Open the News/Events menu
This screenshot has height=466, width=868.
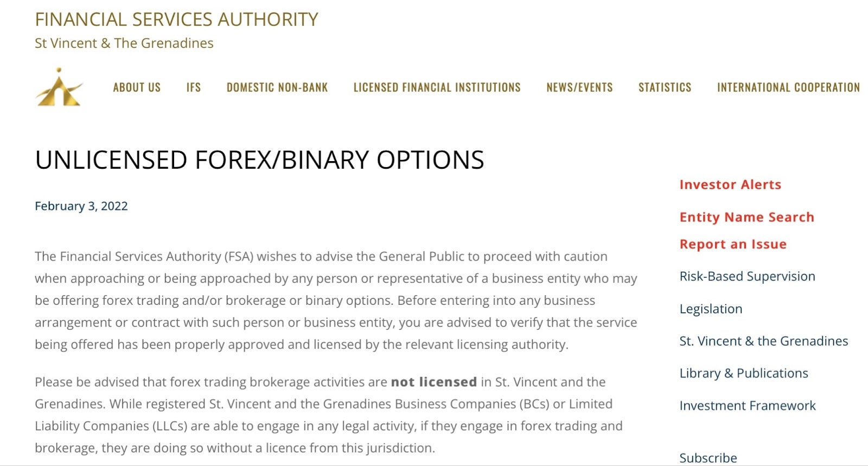[x=579, y=87]
